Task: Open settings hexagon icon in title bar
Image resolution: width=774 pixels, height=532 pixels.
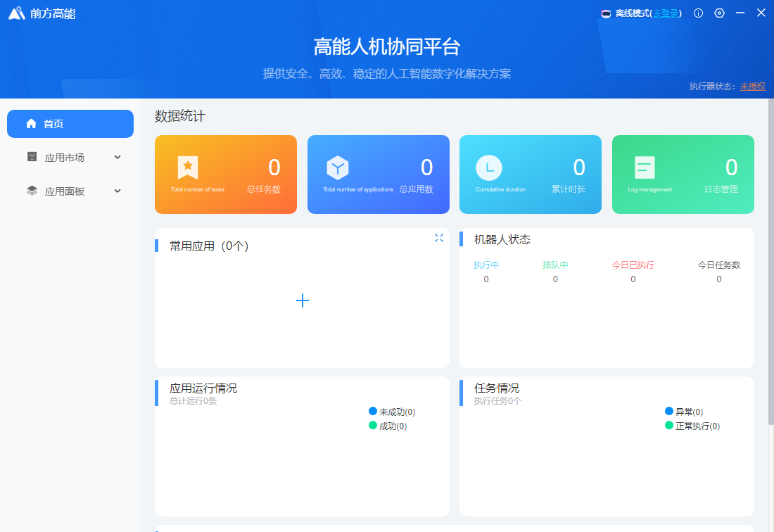Action: pyautogui.click(x=719, y=13)
